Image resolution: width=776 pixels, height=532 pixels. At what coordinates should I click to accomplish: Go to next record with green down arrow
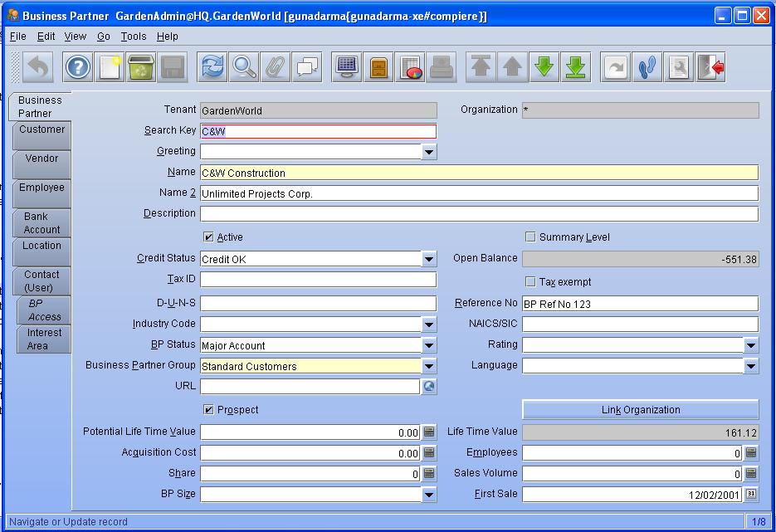[544, 66]
